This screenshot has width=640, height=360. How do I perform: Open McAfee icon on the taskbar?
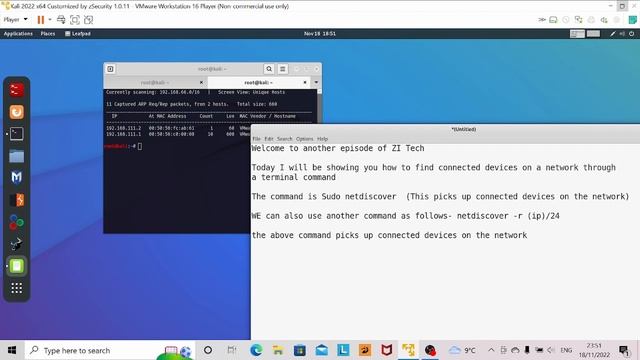387,350
